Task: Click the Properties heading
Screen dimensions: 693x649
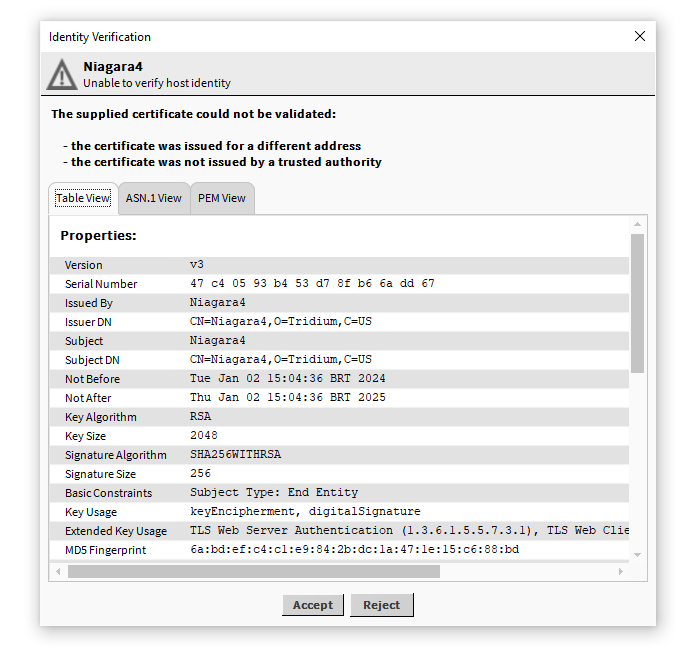Action: click(98, 236)
